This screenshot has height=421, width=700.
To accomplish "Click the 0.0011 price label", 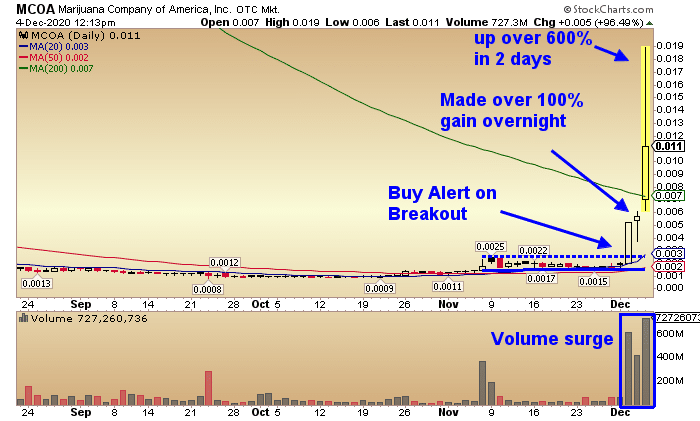I will (x=448, y=286).
